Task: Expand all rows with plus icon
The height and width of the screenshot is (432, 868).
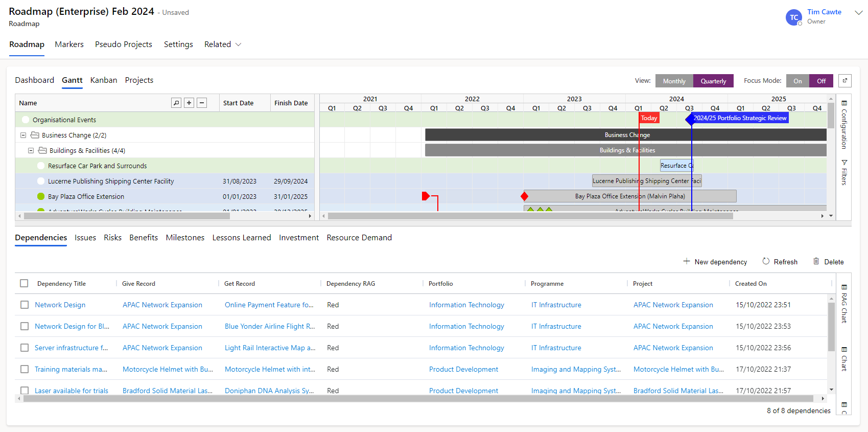Action: [x=189, y=103]
